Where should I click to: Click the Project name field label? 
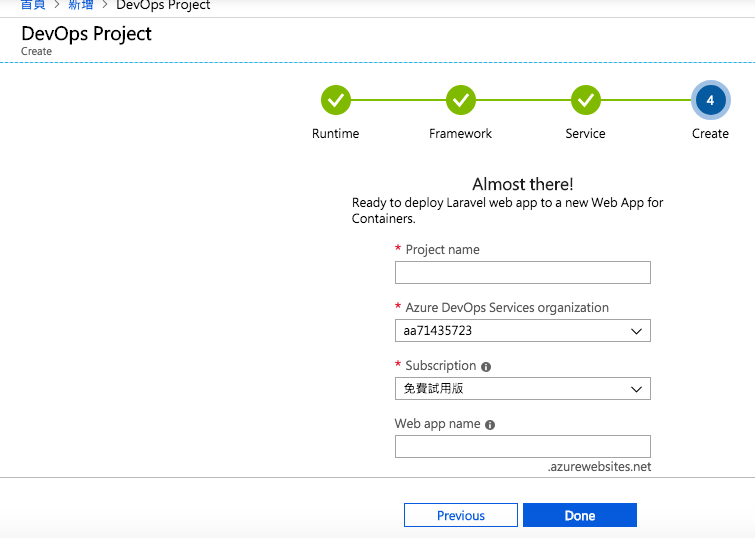coord(443,249)
